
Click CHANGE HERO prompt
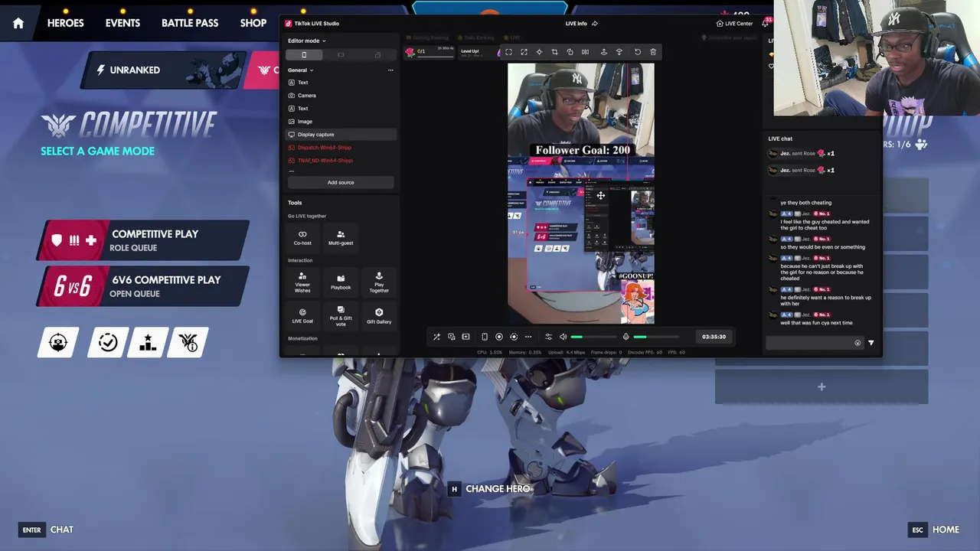point(490,488)
